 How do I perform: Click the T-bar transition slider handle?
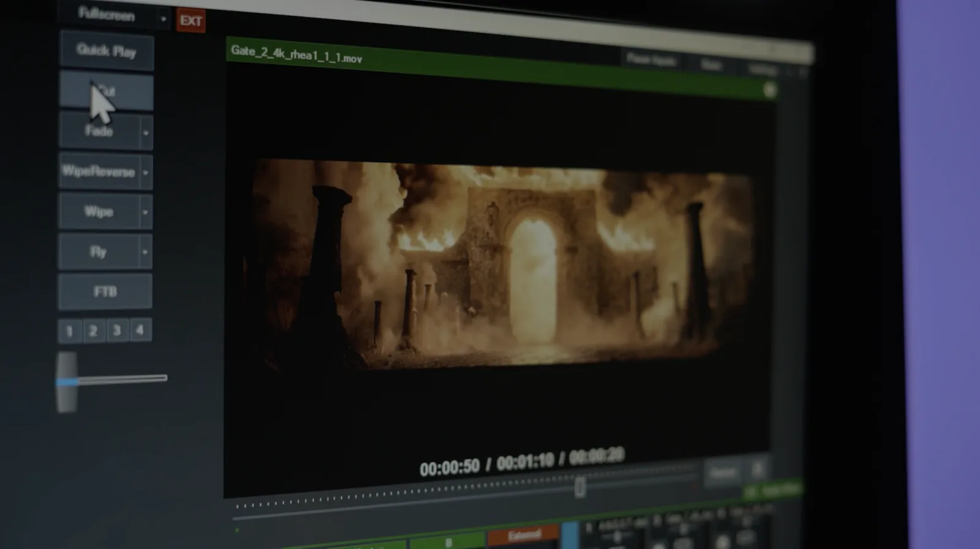67,382
